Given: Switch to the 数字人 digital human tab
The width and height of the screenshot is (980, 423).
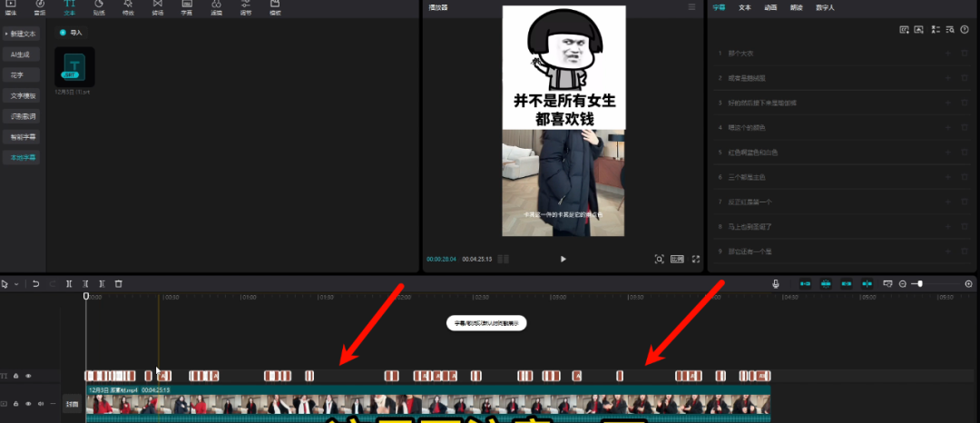Looking at the screenshot, I should pos(825,7).
